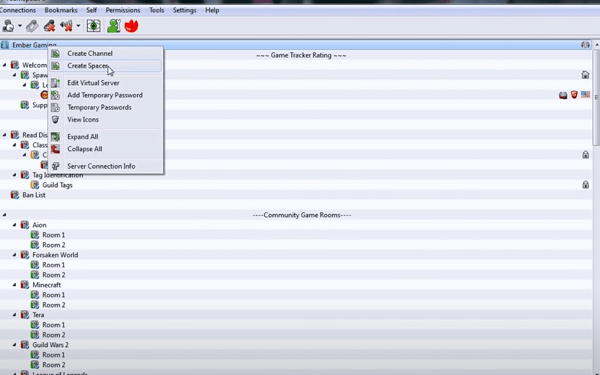Click the red flame toolbar icon
This screenshot has height=375, width=600.
tap(131, 26)
